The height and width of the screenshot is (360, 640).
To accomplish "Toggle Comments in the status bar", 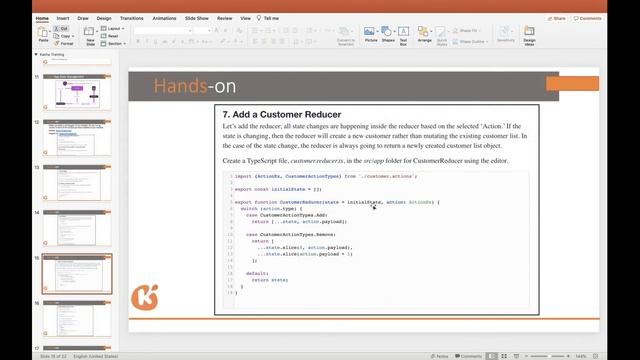I will point(468,356).
